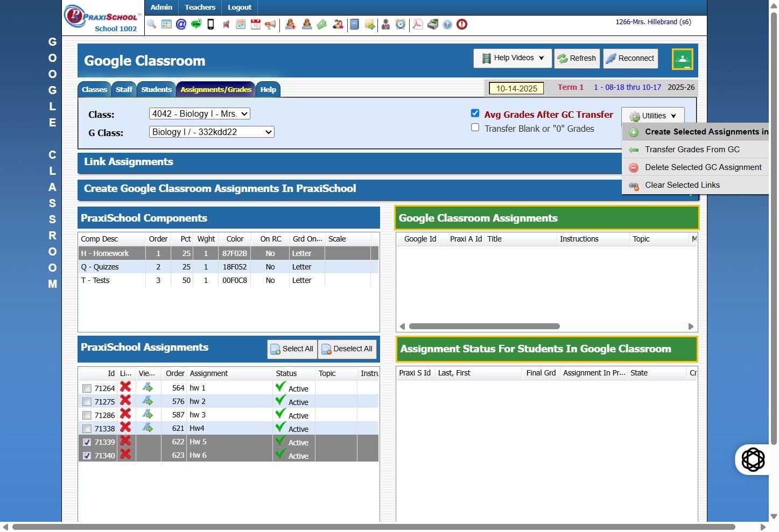Viewport: 779px width, 532px height.
Task: Check the box for assignment 71286
Action: [87, 415]
